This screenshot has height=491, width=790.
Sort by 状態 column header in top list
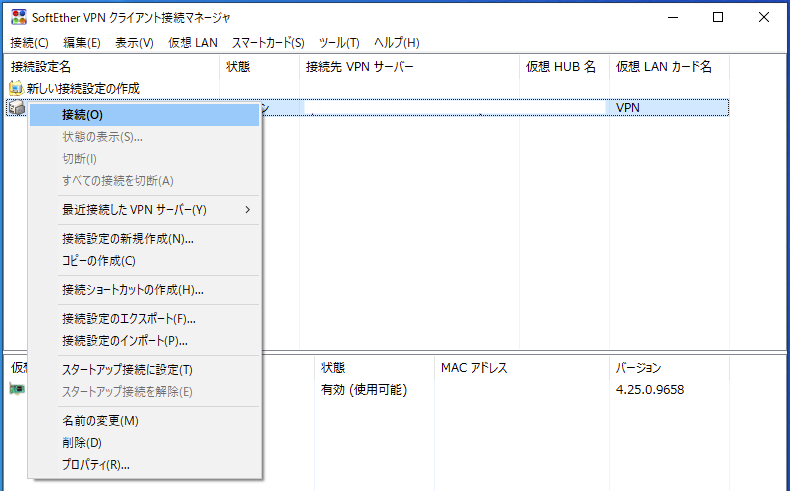[259, 67]
